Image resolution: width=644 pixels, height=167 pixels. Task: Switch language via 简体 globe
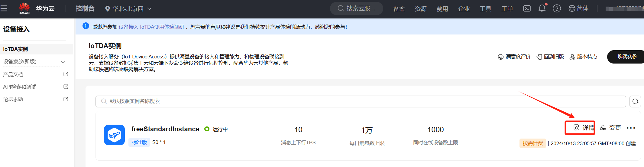coord(578,8)
